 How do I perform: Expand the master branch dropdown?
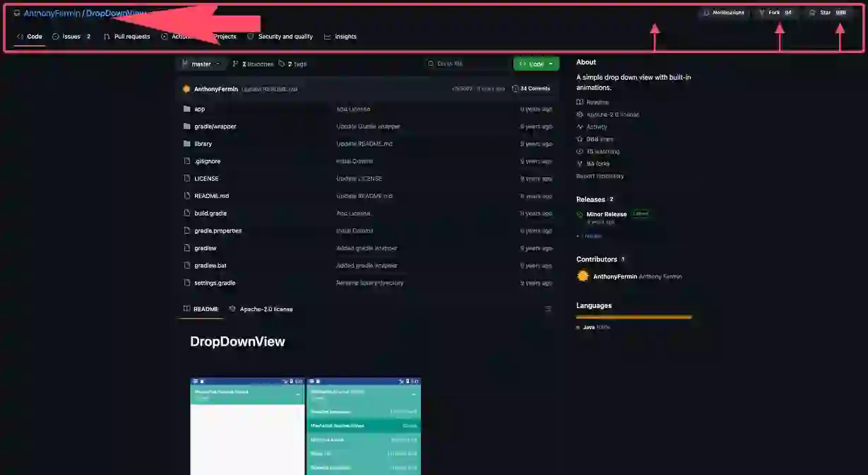(x=201, y=64)
